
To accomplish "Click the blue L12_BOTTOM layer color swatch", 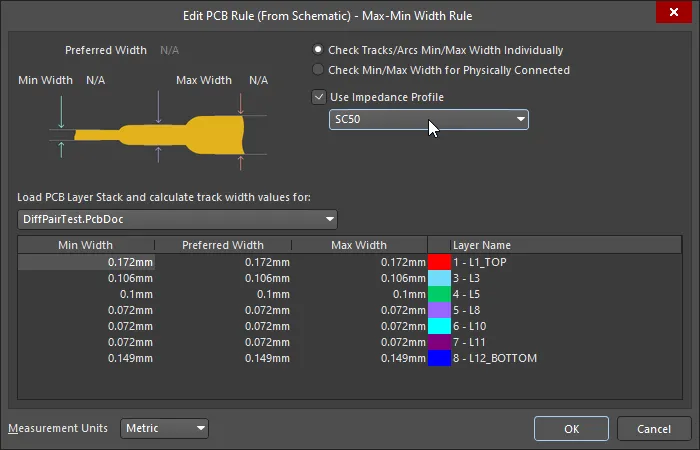I will pyautogui.click(x=439, y=358).
